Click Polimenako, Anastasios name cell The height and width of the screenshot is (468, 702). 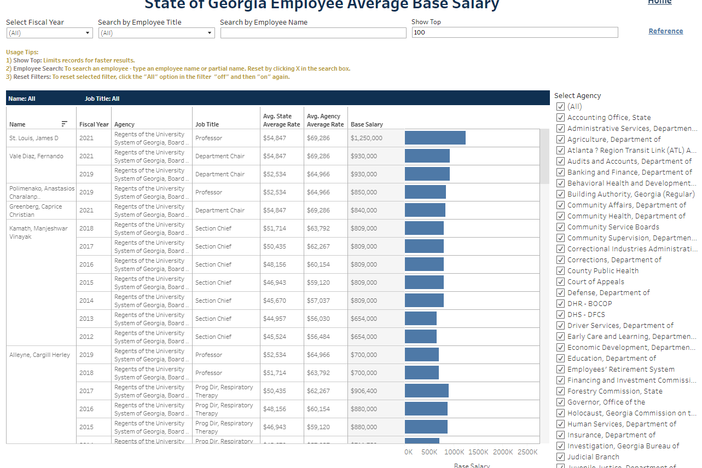point(41,192)
